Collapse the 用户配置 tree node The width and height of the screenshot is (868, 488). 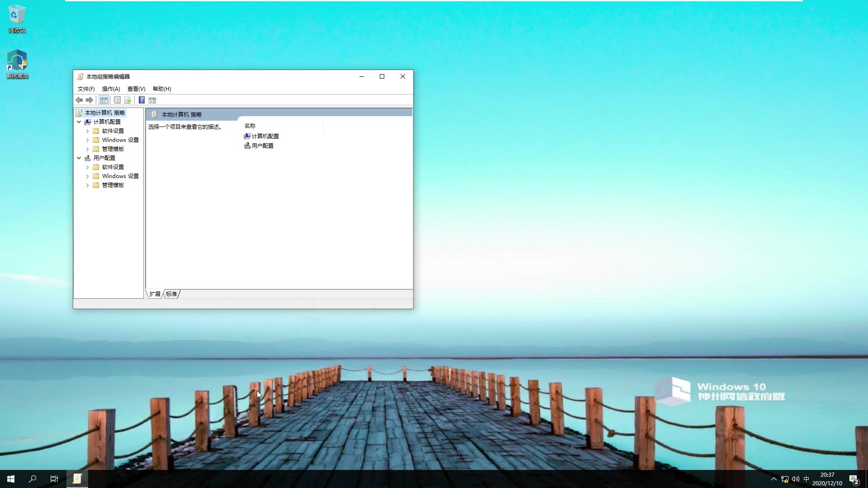click(79, 158)
